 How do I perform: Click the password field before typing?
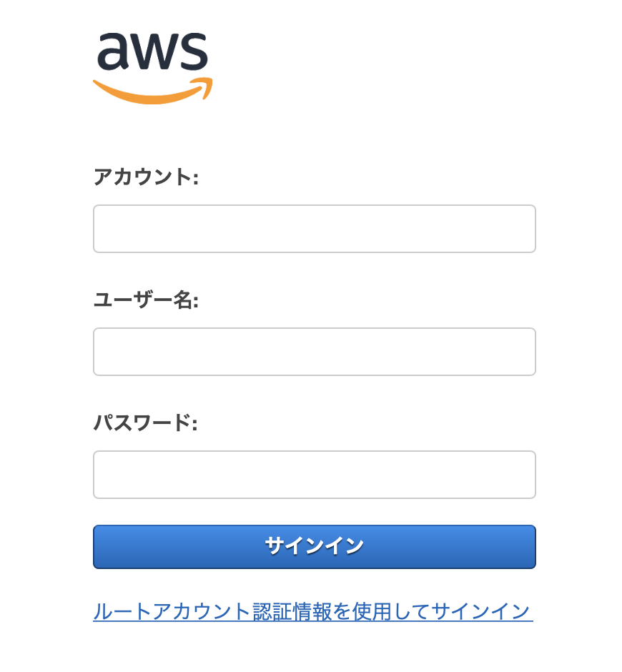point(314,474)
